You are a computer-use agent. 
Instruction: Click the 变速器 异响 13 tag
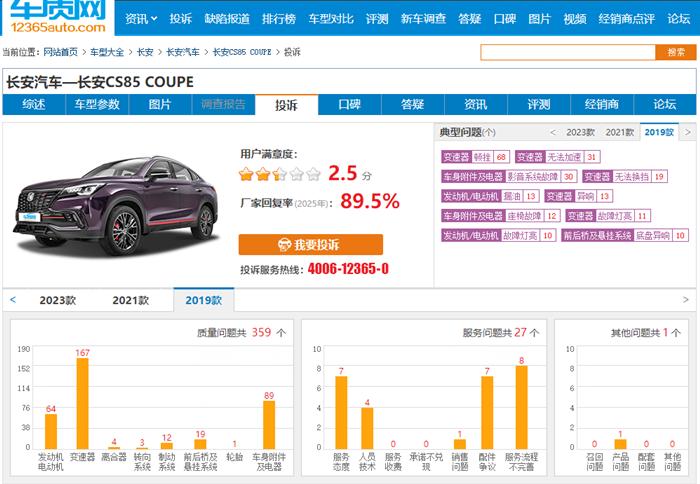pos(579,196)
